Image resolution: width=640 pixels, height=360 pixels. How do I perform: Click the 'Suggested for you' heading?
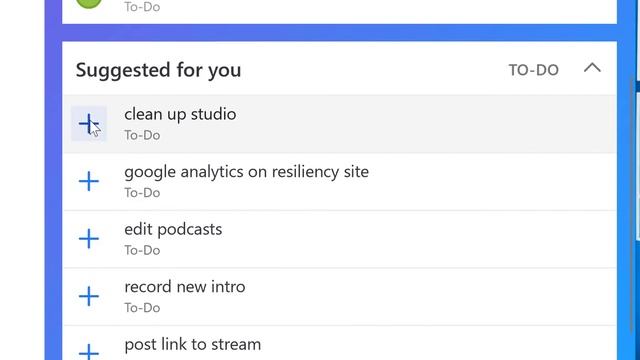(x=158, y=70)
